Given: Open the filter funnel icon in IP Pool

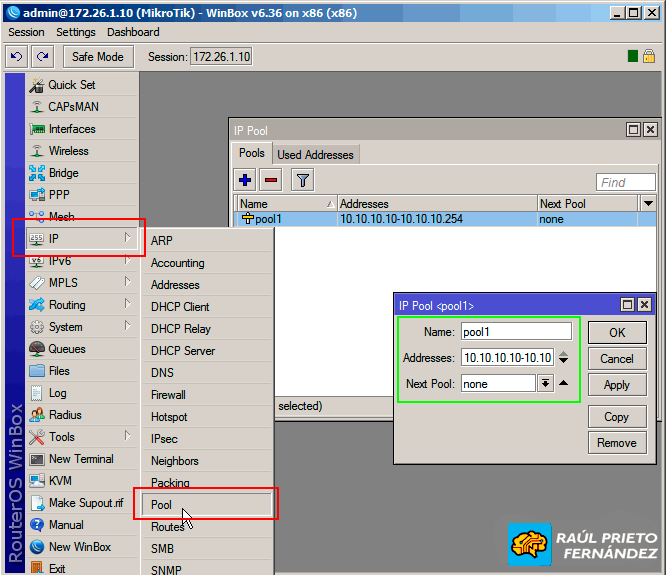Looking at the screenshot, I should pyautogui.click(x=302, y=180).
